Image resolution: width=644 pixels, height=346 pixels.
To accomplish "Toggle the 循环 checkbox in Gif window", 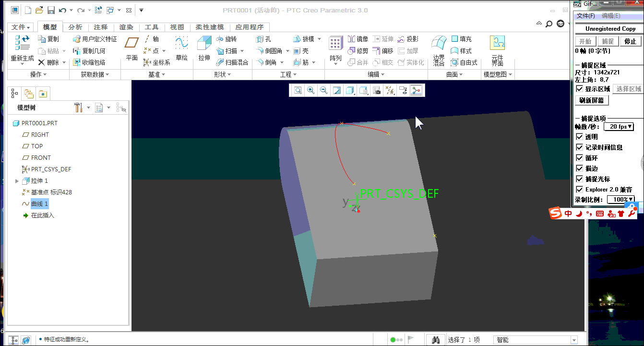I will [x=579, y=158].
